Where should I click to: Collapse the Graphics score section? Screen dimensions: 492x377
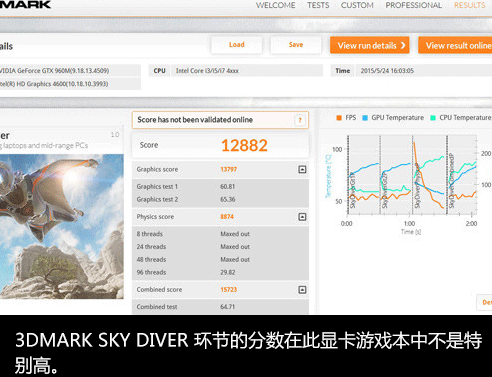302,169
